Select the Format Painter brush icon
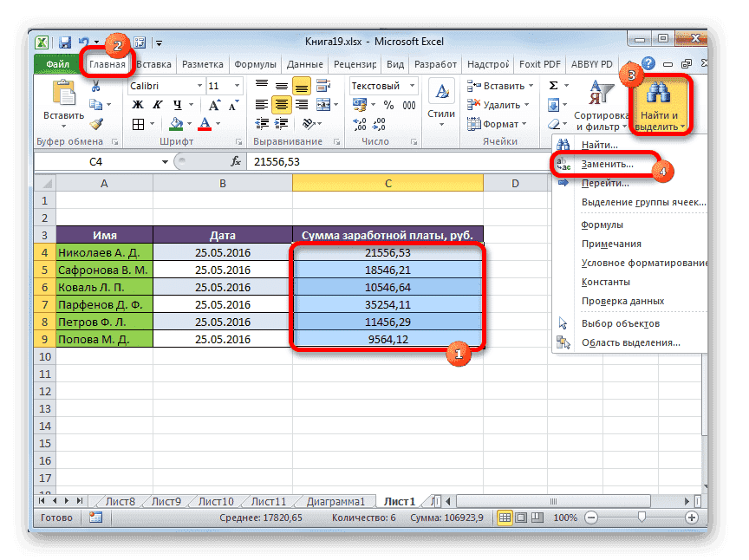The width and height of the screenshot is (749, 560). click(95, 124)
